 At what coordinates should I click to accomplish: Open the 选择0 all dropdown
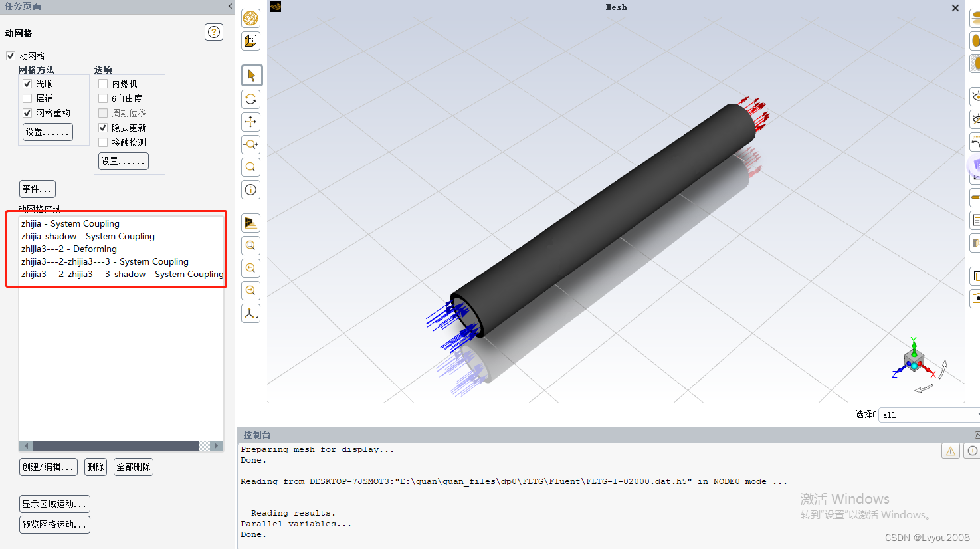(x=929, y=415)
